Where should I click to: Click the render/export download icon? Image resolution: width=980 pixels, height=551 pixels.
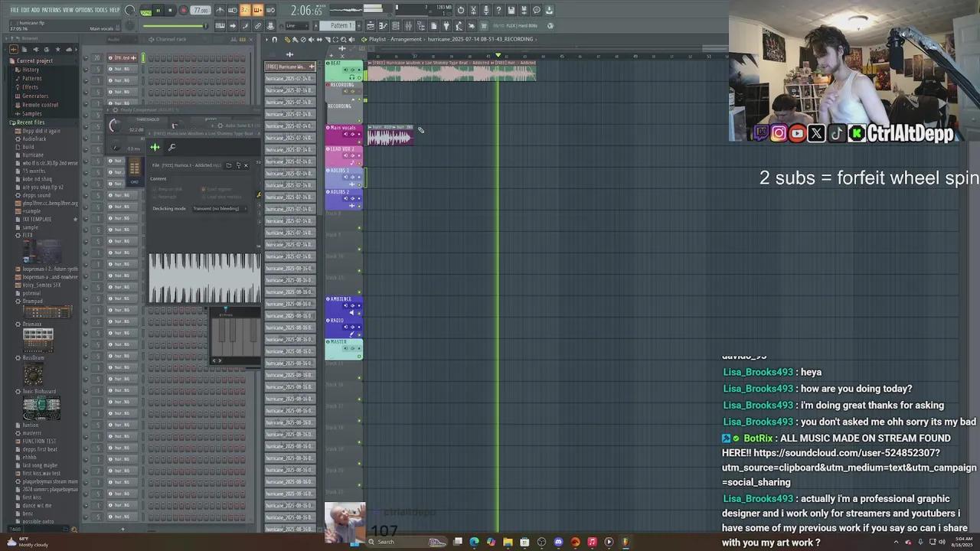[549, 10]
